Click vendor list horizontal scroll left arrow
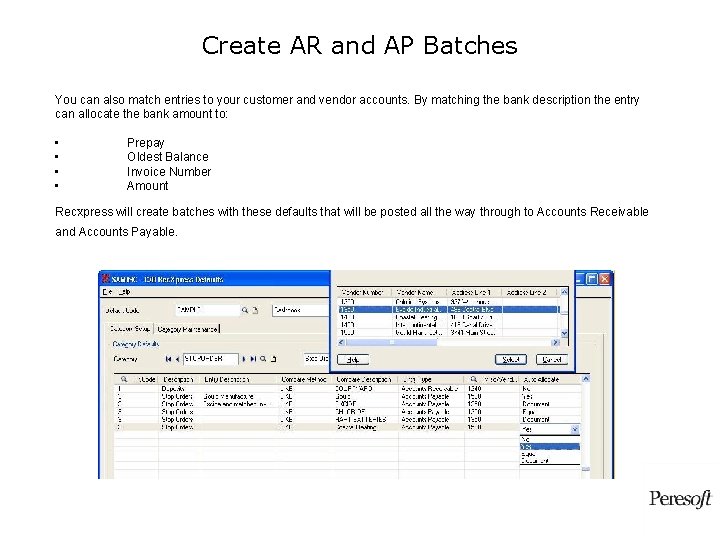This screenshot has width=720, height=540. (342, 342)
